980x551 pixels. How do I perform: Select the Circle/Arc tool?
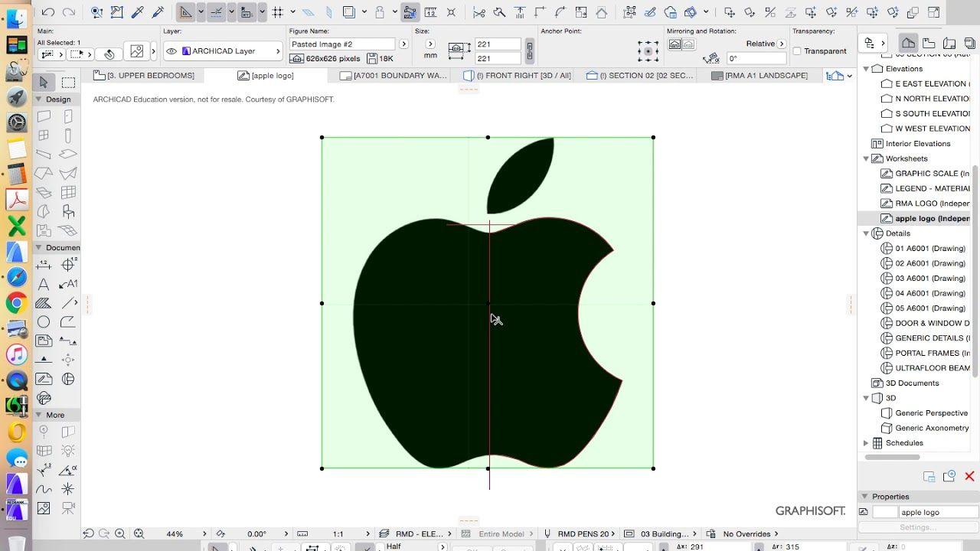tap(44, 322)
